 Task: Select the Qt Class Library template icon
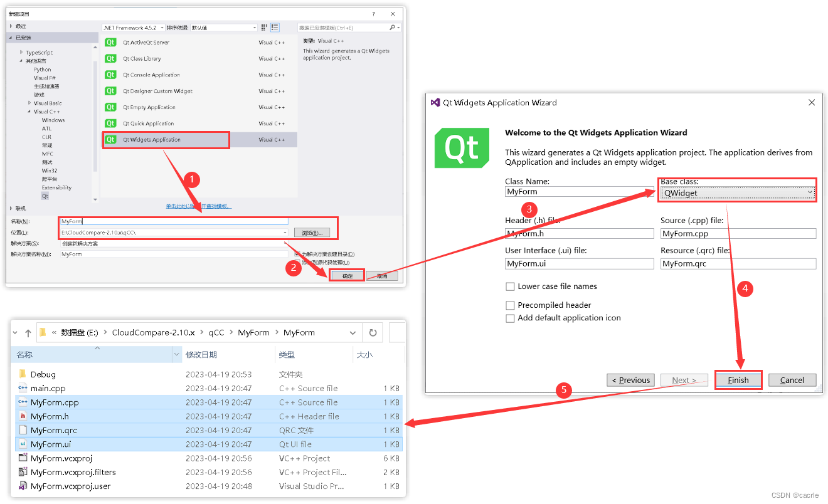coord(110,58)
